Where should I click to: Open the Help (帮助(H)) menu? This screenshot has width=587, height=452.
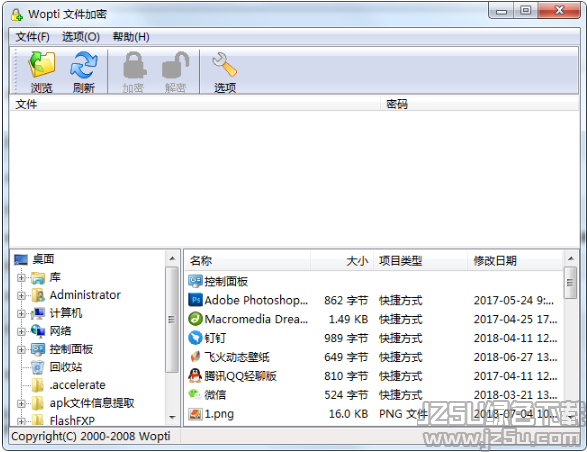tap(131, 37)
